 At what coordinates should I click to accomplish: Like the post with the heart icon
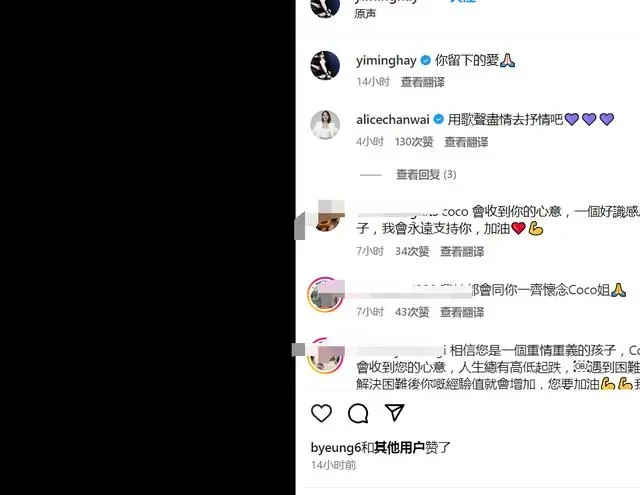(x=321, y=413)
